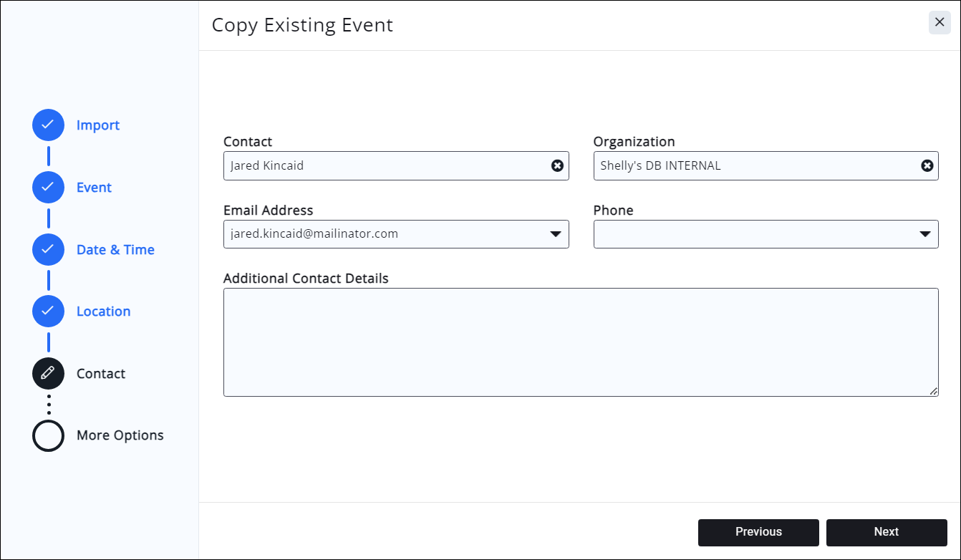The height and width of the screenshot is (560, 961).
Task: Click the Location step checkmark circle
Action: tap(48, 312)
